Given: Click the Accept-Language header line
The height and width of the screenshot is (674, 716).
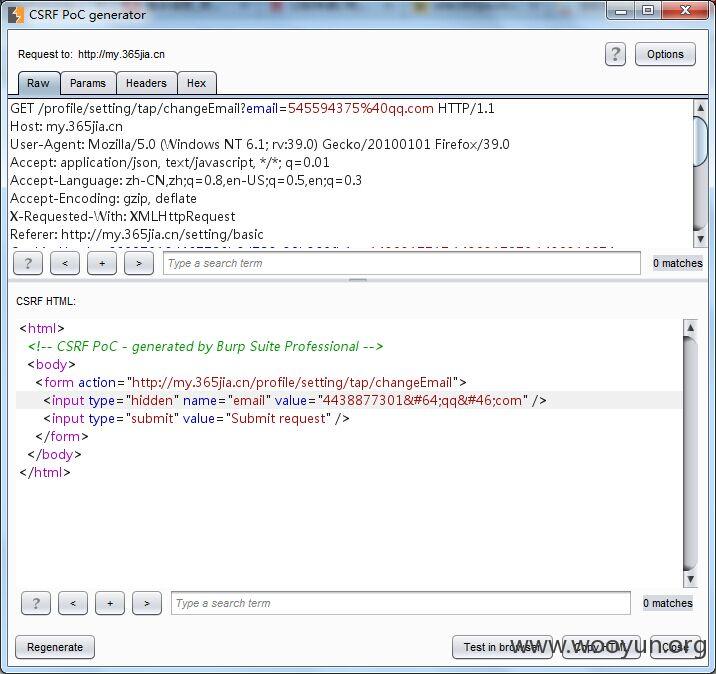Looking at the screenshot, I should [x=186, y=180].
